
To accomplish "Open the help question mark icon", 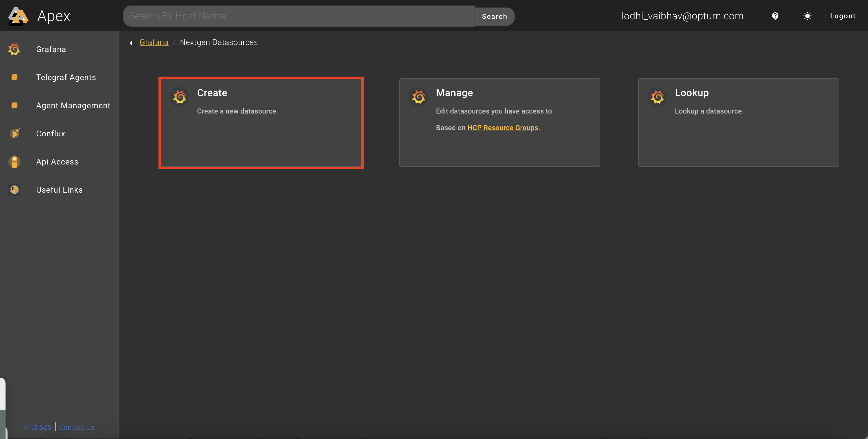I will [775, 16].
